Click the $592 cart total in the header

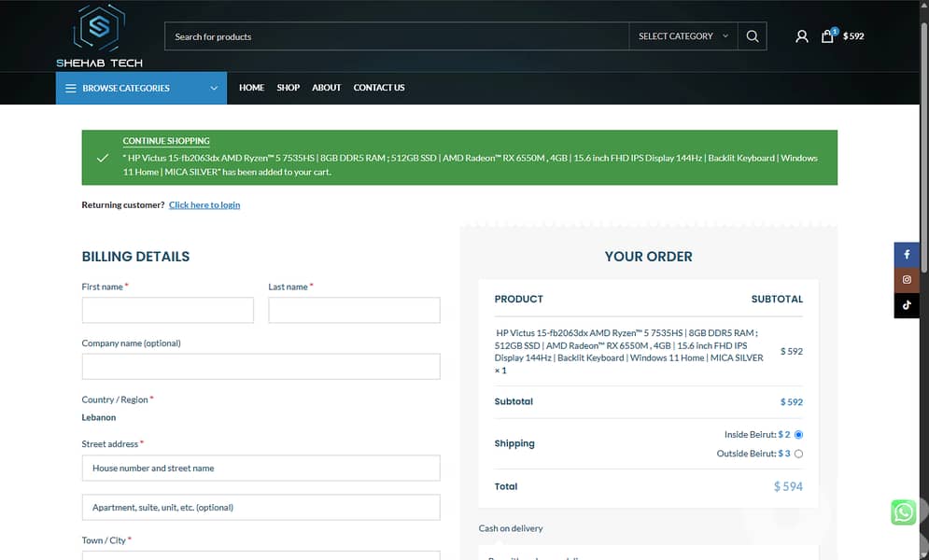[x=853, y=36]
